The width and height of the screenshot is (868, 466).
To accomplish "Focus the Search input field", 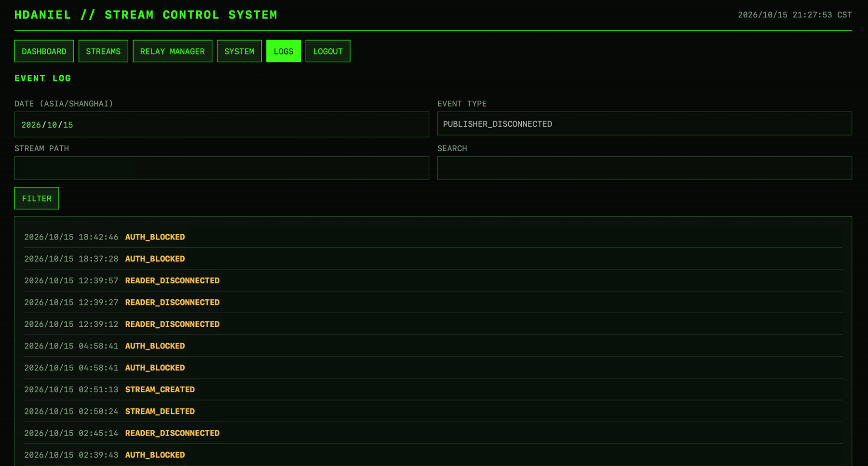I will pyautogui.click(x=644, y=168).
